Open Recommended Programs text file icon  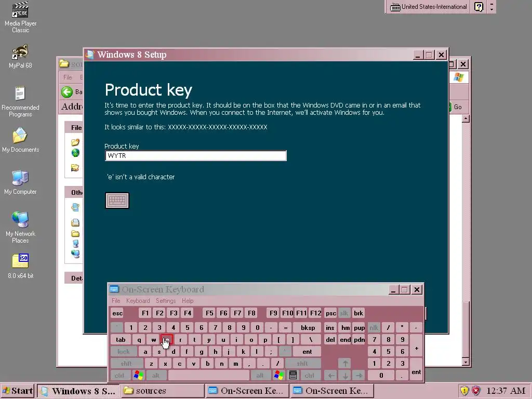(x=20, y=102)
